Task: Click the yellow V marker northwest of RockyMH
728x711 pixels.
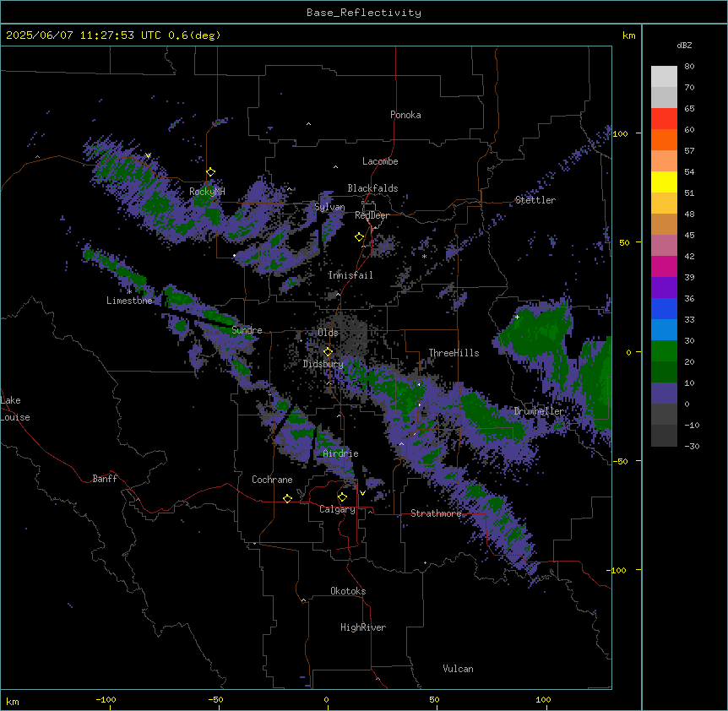Action: point(148,155)
